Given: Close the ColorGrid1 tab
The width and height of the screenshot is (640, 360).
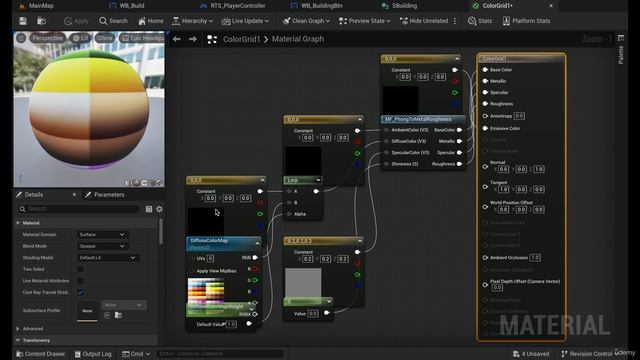Looking at the screenshot, I should click(551, 6).
